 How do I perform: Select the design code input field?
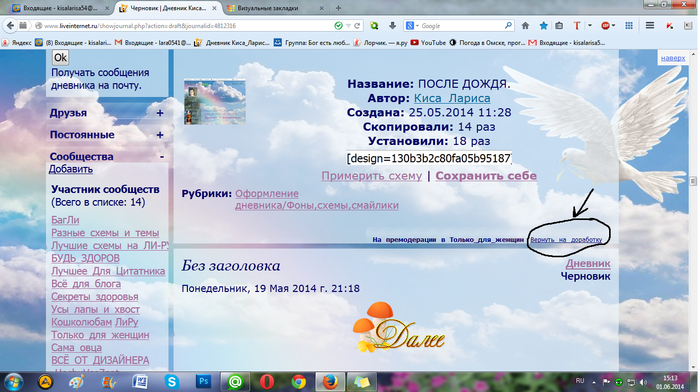[x=429, y=158]
